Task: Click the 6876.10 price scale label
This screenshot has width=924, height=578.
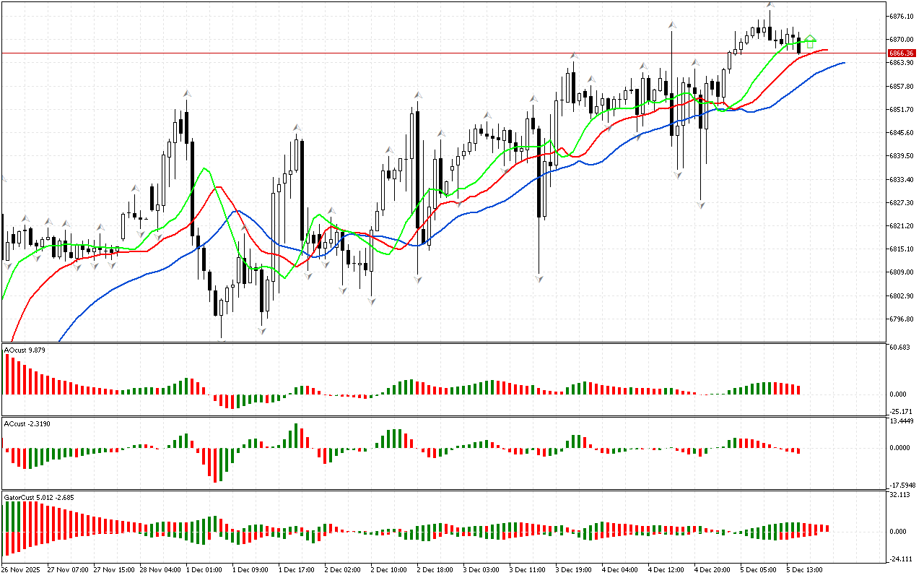Action: [x=902, y=16]
